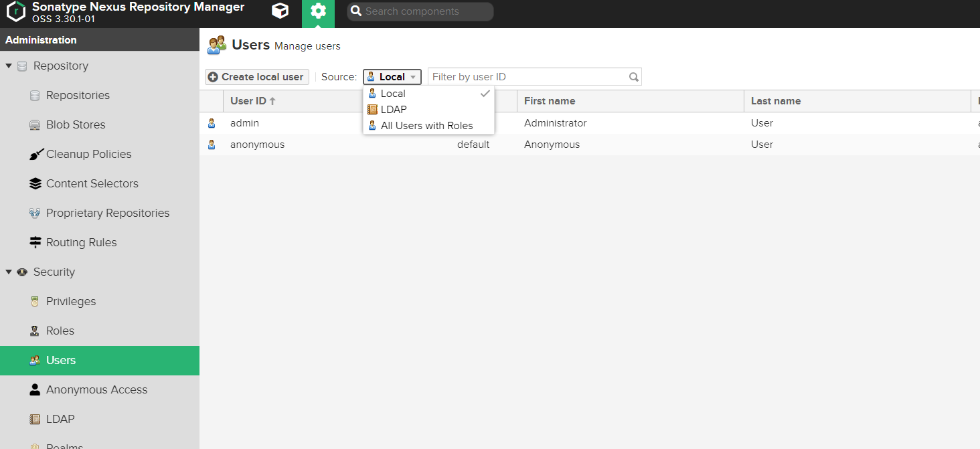Click the Filter by user ID field
Screen dimensions: 980x449
(x=527, y=77)
